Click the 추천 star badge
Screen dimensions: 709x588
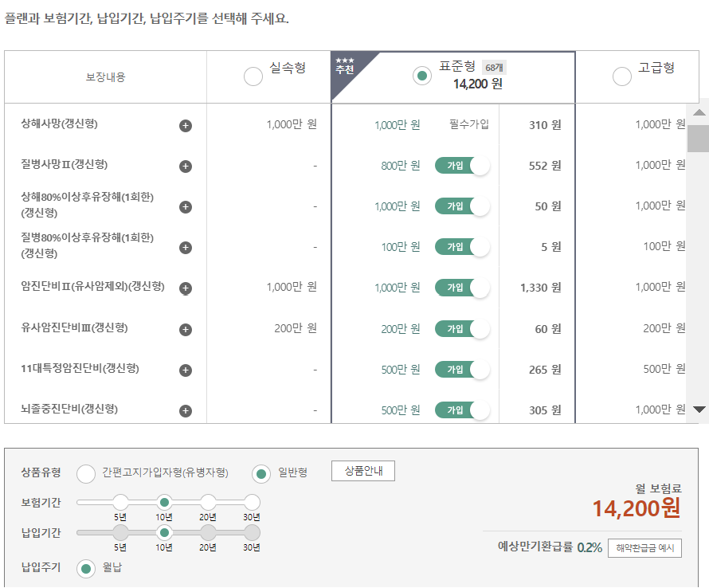(345, 66)
